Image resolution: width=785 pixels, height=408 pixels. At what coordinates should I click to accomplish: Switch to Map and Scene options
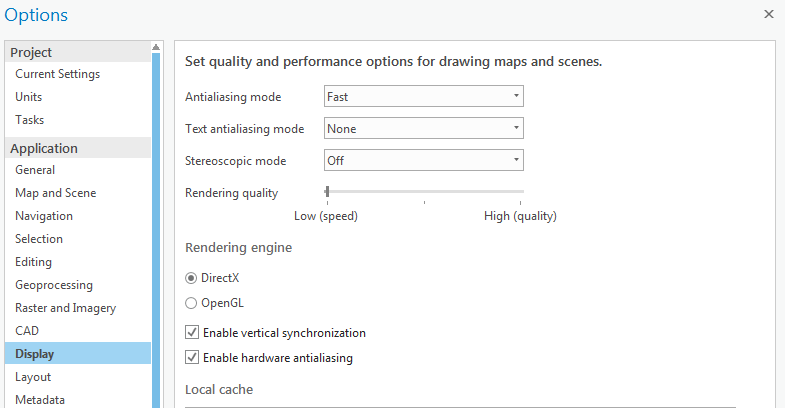coord(56,193)
